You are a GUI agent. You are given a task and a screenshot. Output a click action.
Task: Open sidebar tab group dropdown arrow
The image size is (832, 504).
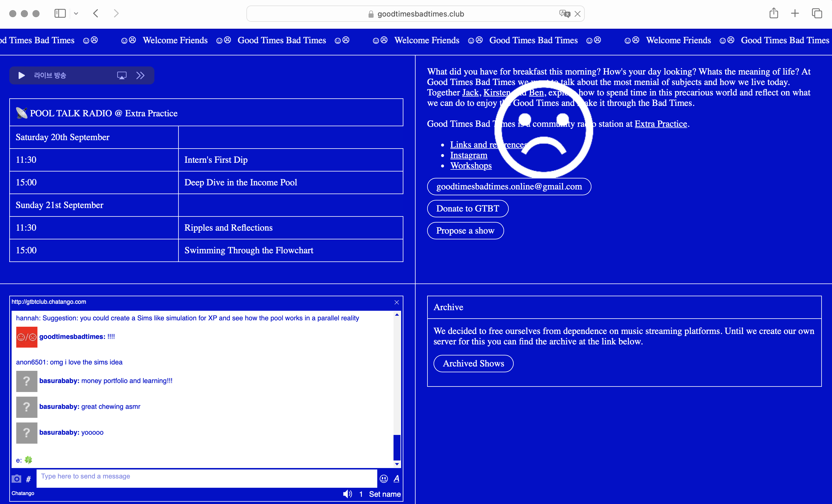tap(76, 14)
